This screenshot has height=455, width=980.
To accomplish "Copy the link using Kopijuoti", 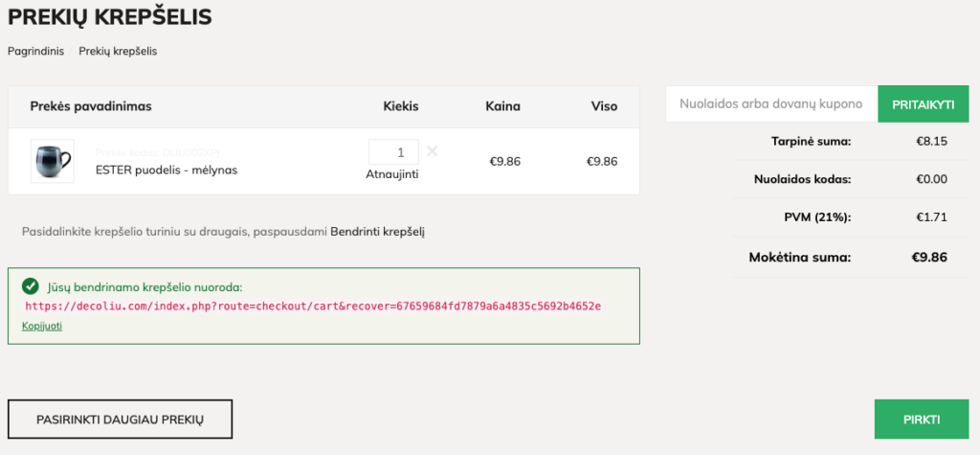I will [x=42, y=326].
